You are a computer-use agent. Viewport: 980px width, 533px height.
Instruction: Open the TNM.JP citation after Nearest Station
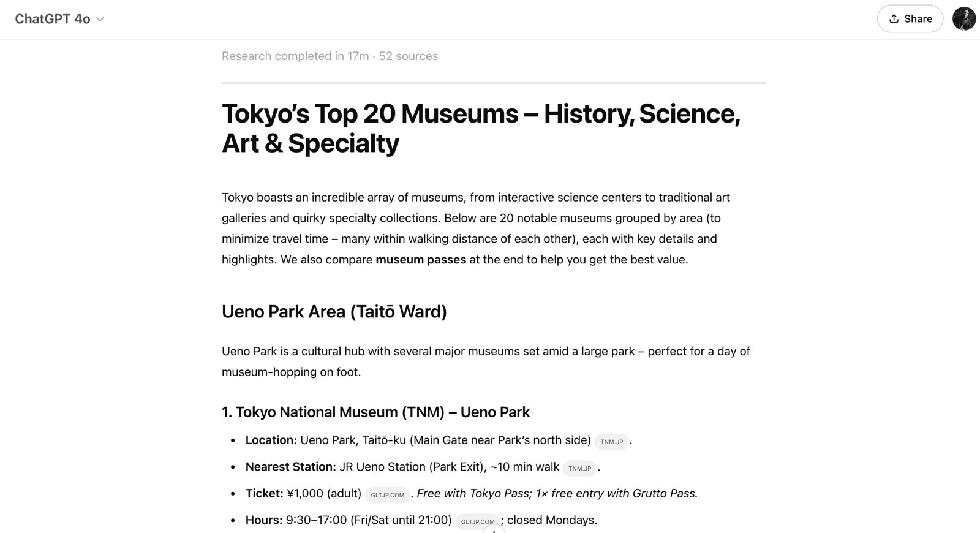(579, 469)
